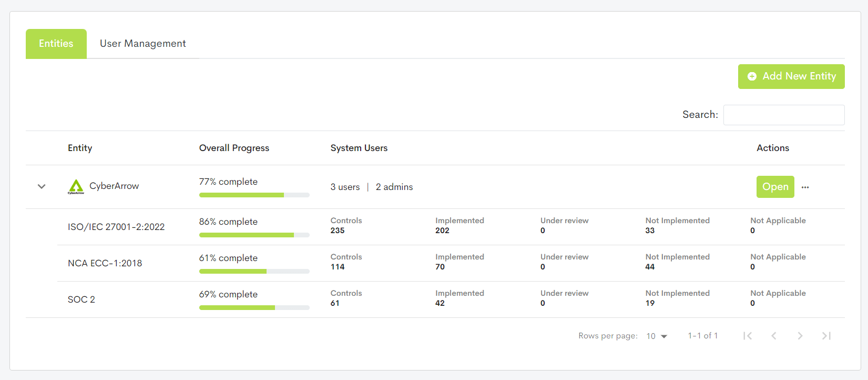Click the '69% complete' label
The image size is (868, 380).
point(228,294)
